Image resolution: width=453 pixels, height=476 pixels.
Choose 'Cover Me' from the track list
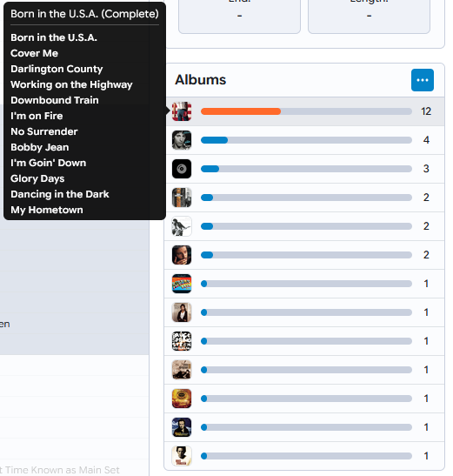coord(34,53)
